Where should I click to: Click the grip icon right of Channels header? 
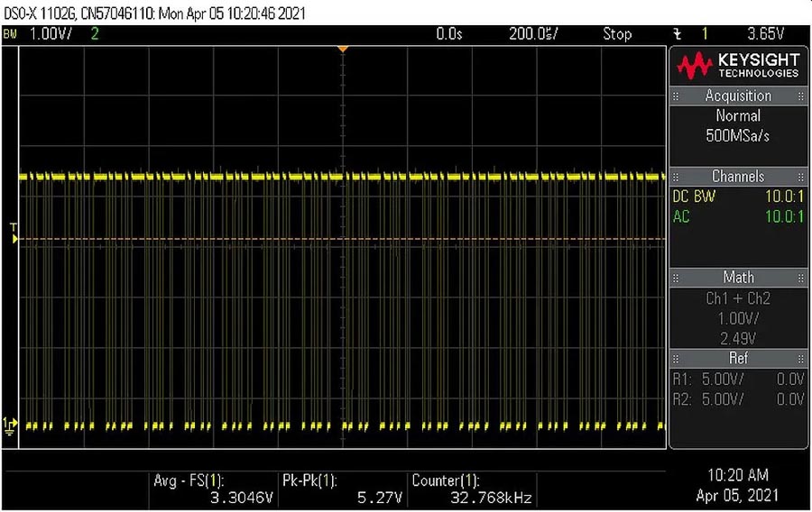tap(800, 177)
